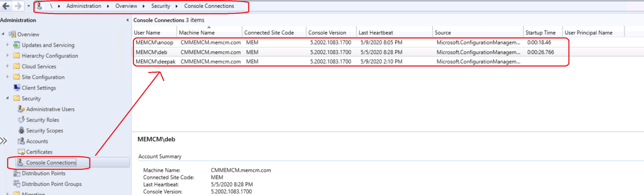644x195 pixels.
Task: Open dropdown arrow after Overview breadcrumb
Action: (x=144, y=6)
